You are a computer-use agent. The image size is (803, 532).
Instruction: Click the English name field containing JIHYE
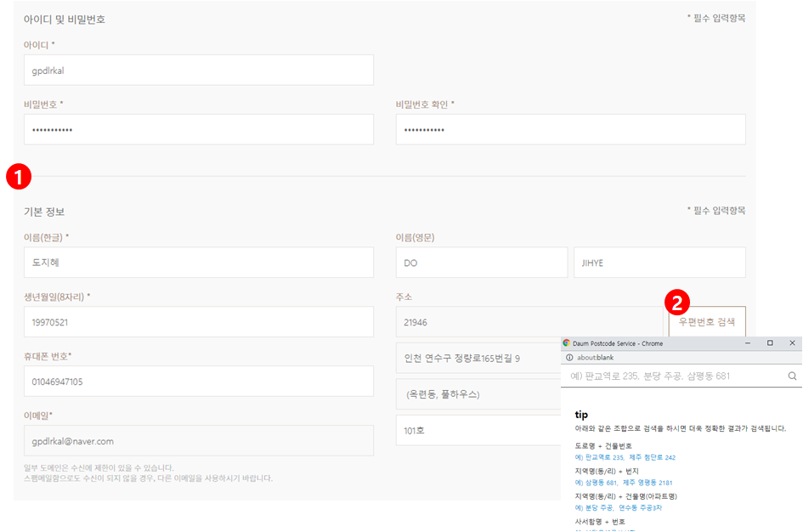click(659, 263)
